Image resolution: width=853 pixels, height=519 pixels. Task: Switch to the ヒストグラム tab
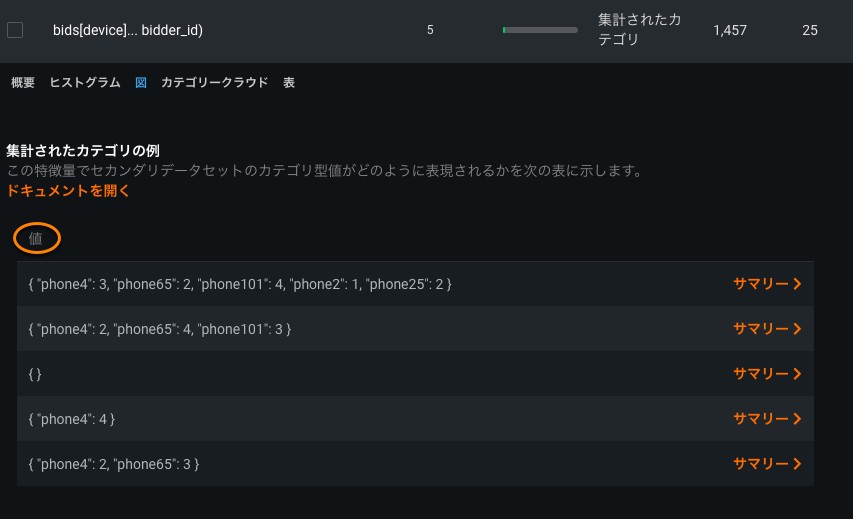(x=85, y=83)
